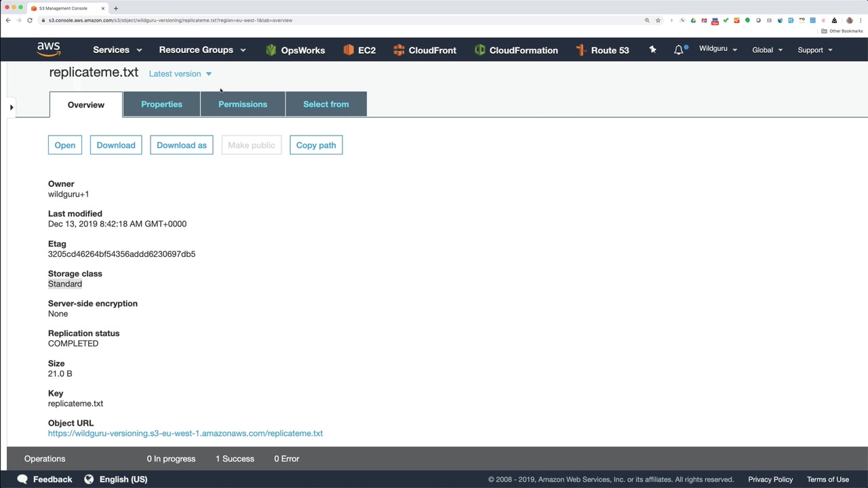
Task: Click the zoom magnifier in the address bar
Action: (x=647, y=20)
